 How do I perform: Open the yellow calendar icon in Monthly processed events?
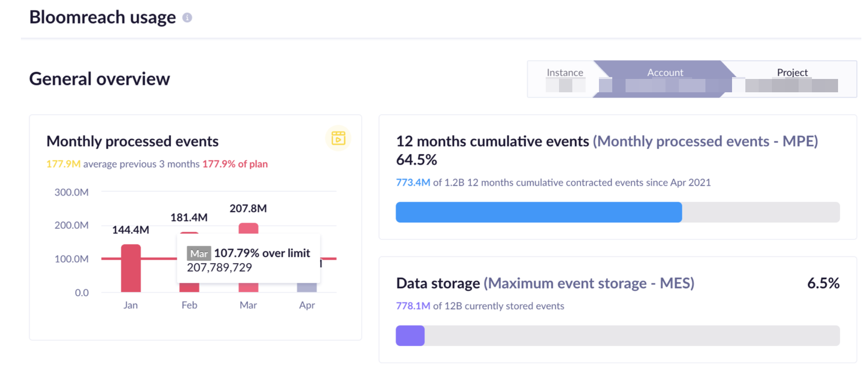click(338, 138)
